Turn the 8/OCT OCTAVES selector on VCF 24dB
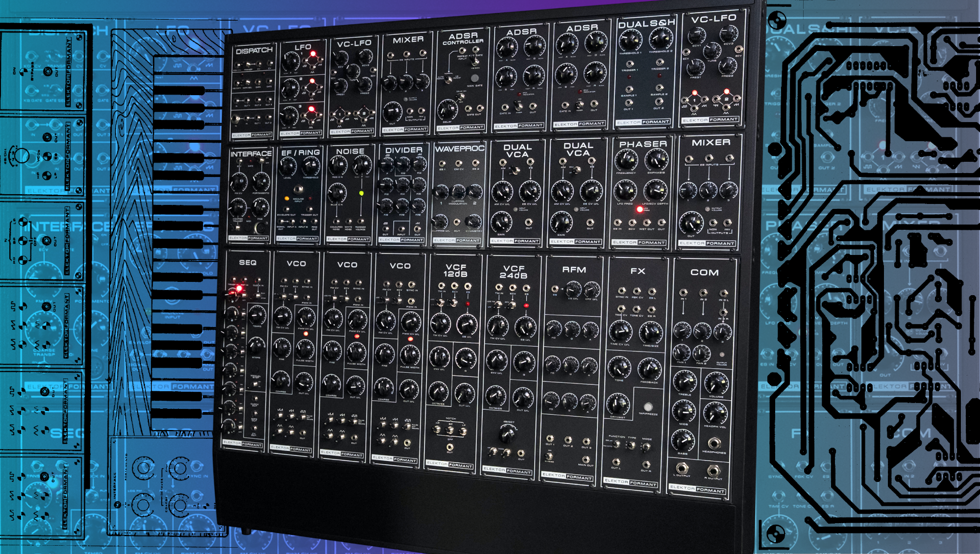Screen dimensions: 980x554 506,435
